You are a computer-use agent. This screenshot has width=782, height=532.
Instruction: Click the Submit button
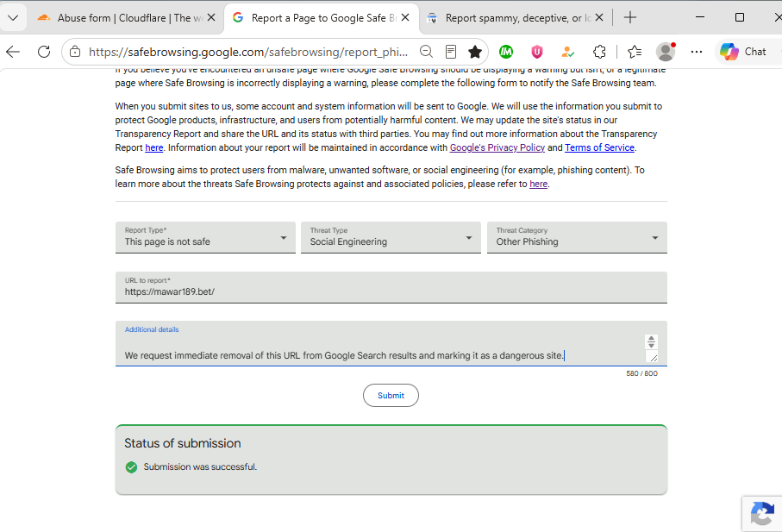click(x=391, y=396)
